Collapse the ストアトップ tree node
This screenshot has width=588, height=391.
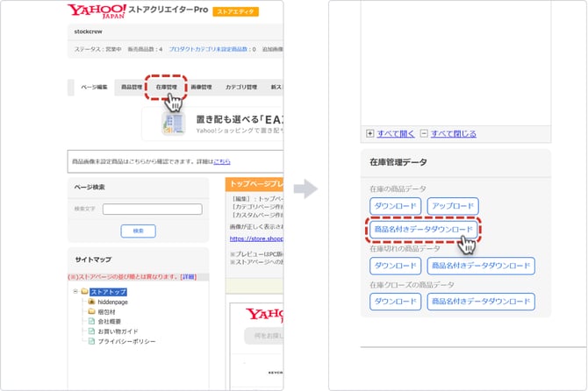click(75, 291)
